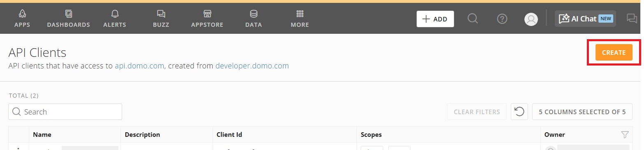
Task: Sort by the Owner column header
Action: [x=555, y=134]
